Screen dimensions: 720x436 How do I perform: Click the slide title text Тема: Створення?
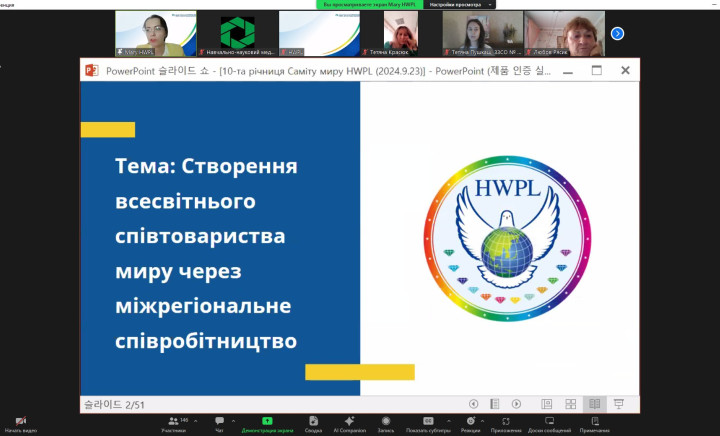[x=206, y=166]
